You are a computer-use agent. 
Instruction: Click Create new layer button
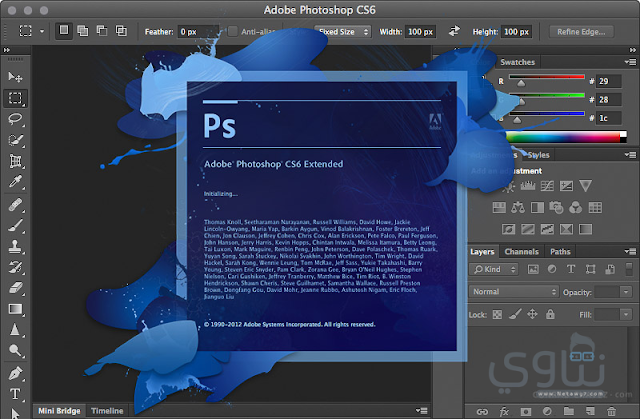tap(590, 411)
